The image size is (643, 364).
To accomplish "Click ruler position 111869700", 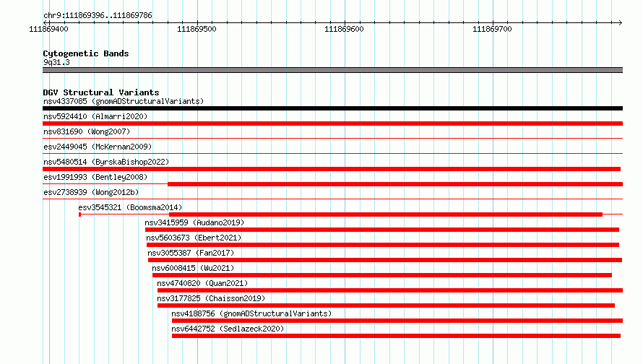I will click(492, 29).
